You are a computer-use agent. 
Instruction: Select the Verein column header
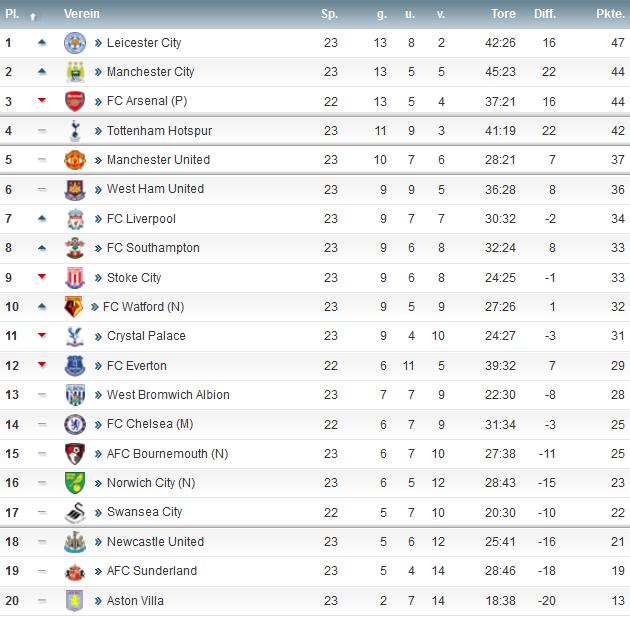click(82, 14)
